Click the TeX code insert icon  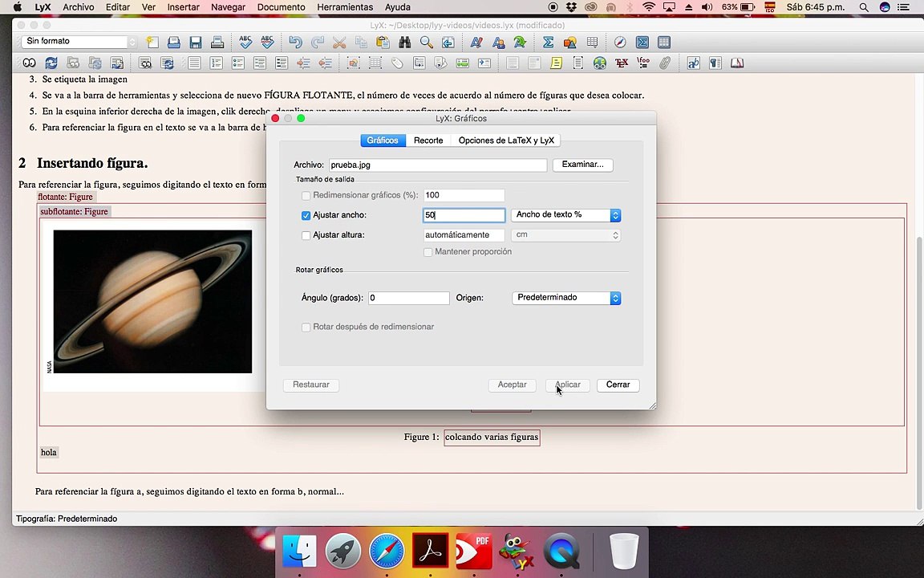click(621, 63)
